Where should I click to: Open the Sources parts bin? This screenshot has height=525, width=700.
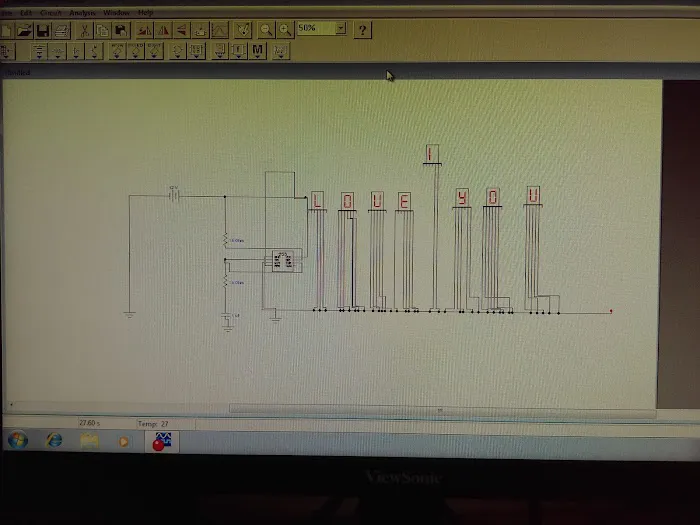point(39,51)
